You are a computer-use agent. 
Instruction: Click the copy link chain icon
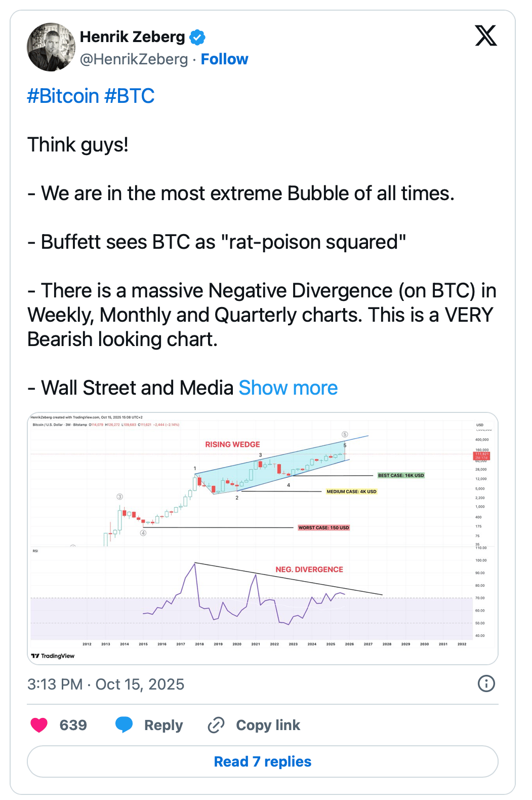coord(216,725)
